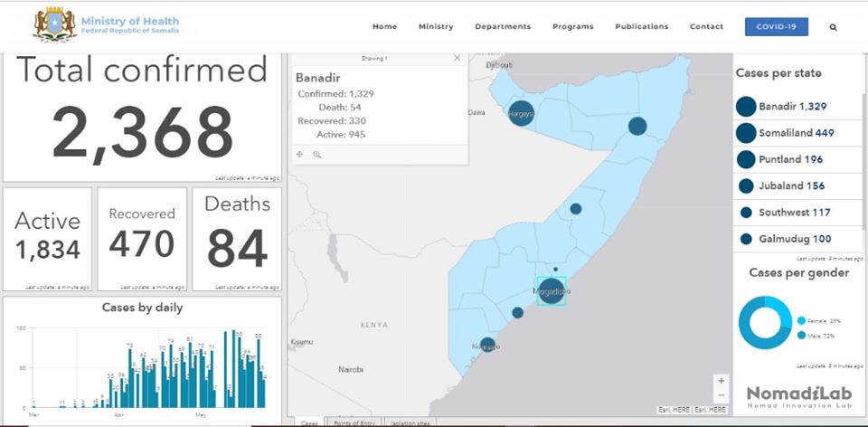Click the Kismaayo circle marker on map
This screenshot has height=427, width=868.
[x=487, y=345]
